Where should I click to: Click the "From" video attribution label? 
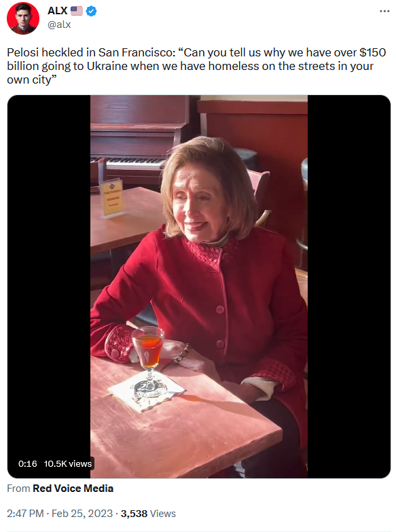pyautogui.click(x=18, y=489)
